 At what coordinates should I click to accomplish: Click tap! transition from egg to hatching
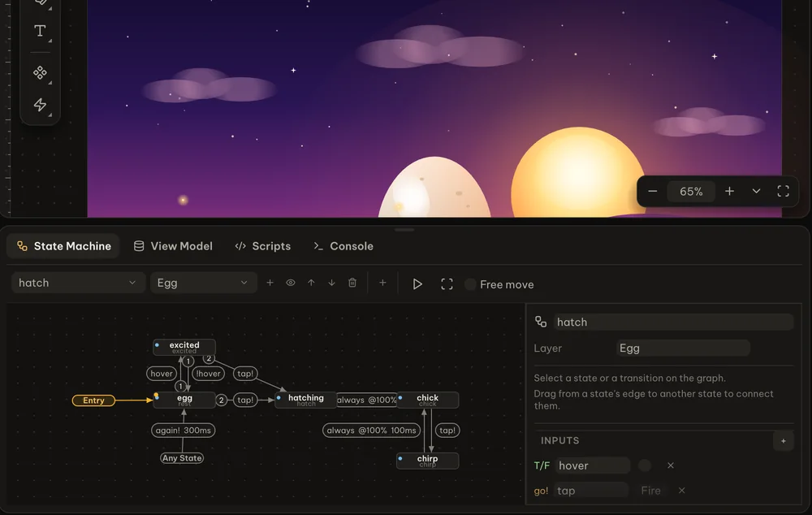coord(245,400)
